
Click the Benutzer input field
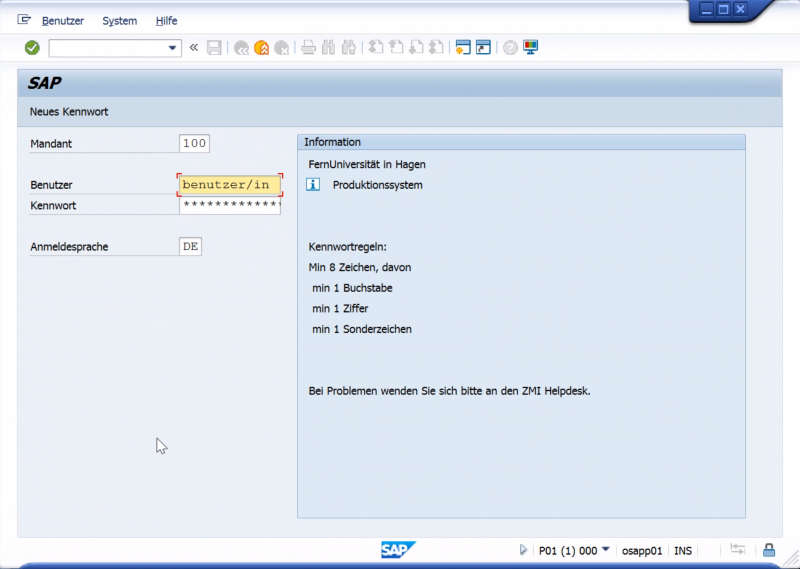[x=230, y=185]
